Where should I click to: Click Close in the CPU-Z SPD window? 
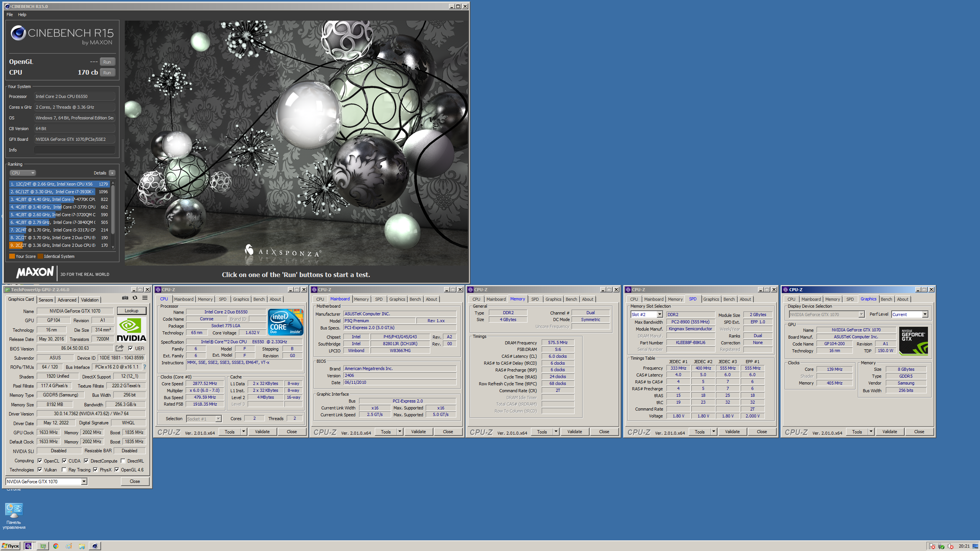point(762,432)
